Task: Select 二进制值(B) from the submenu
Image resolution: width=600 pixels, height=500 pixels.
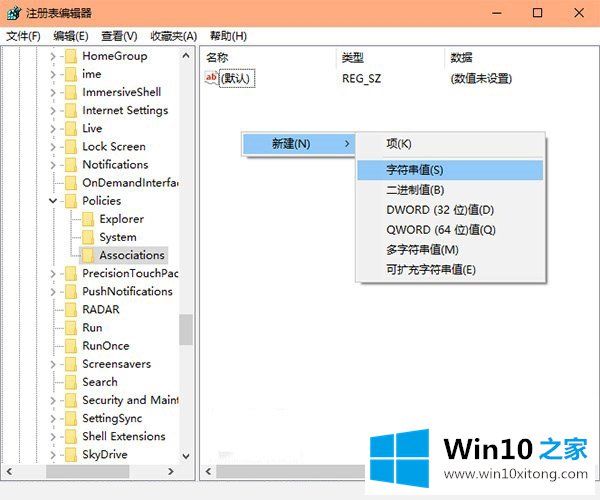Action: [x=450, y=190]
